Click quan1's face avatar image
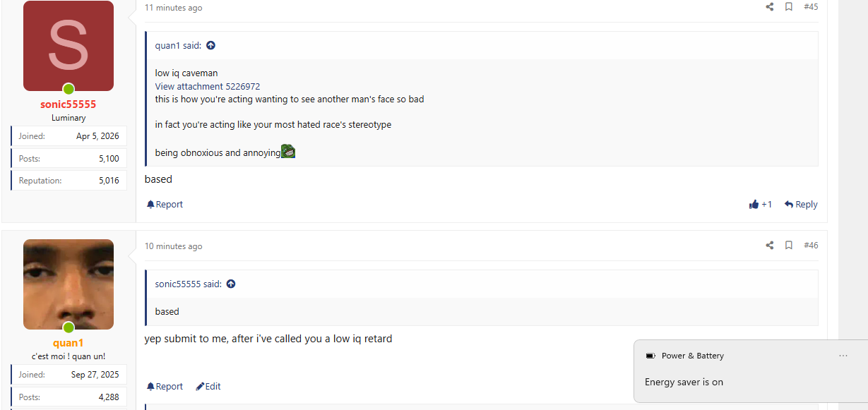868x410 pixels. tap(69, 284)
